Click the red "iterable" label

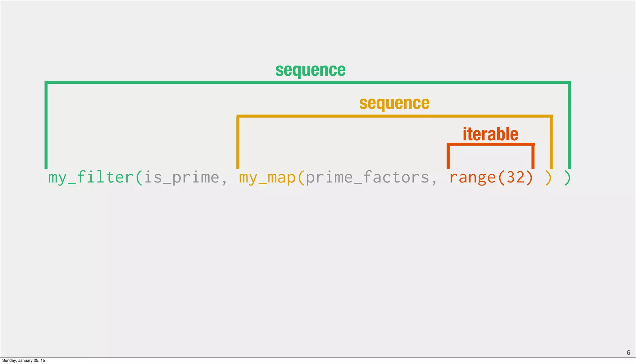pos(490,134)
